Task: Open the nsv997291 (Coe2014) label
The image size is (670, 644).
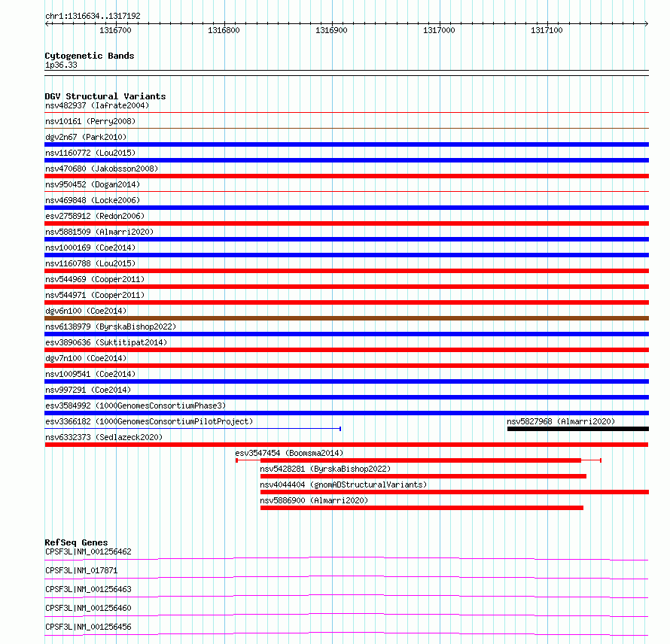Action: [88, 390]
